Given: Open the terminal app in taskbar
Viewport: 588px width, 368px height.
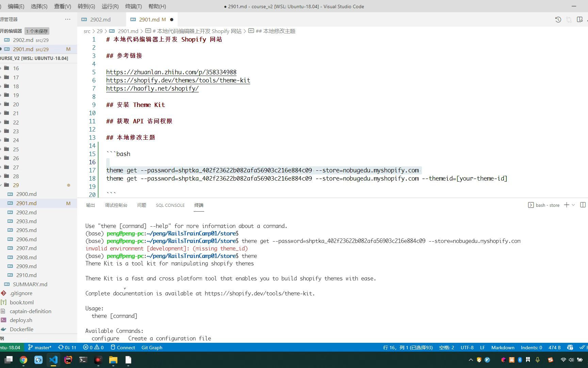Looking at the screenshot, I should 83,360.
